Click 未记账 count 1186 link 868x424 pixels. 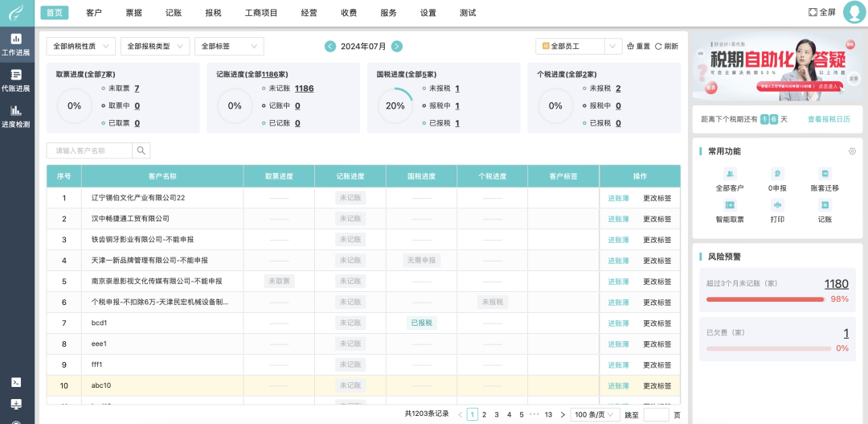(305, 89)
